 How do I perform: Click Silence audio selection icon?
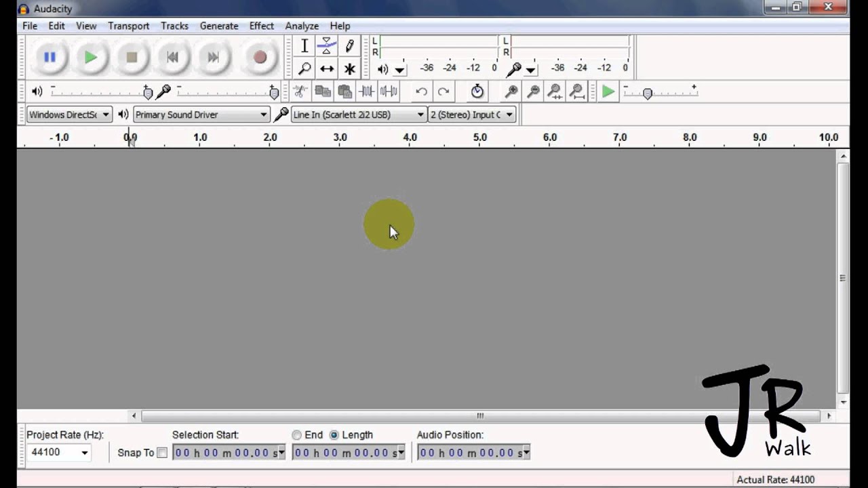389,91
